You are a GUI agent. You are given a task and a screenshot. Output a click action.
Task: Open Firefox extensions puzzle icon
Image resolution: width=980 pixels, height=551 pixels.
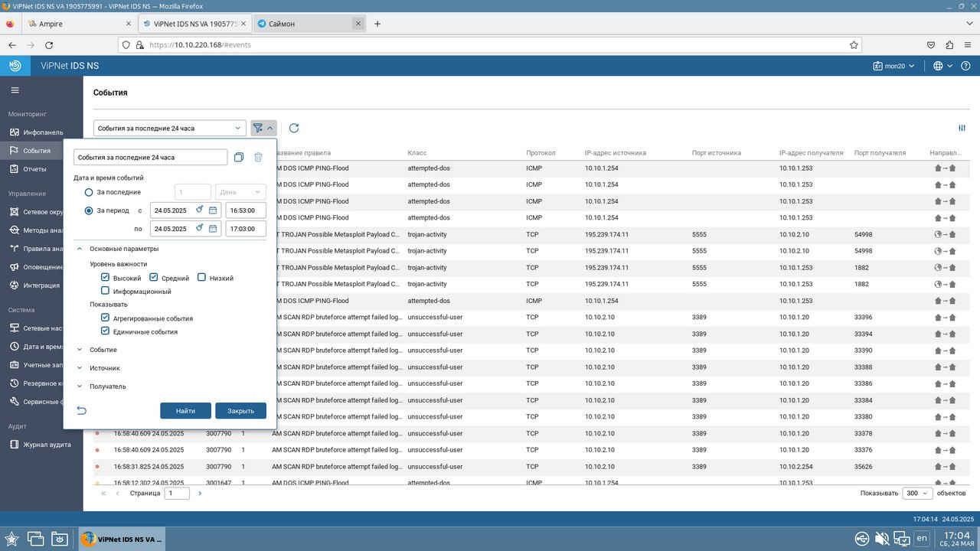[x=949, y=45]
